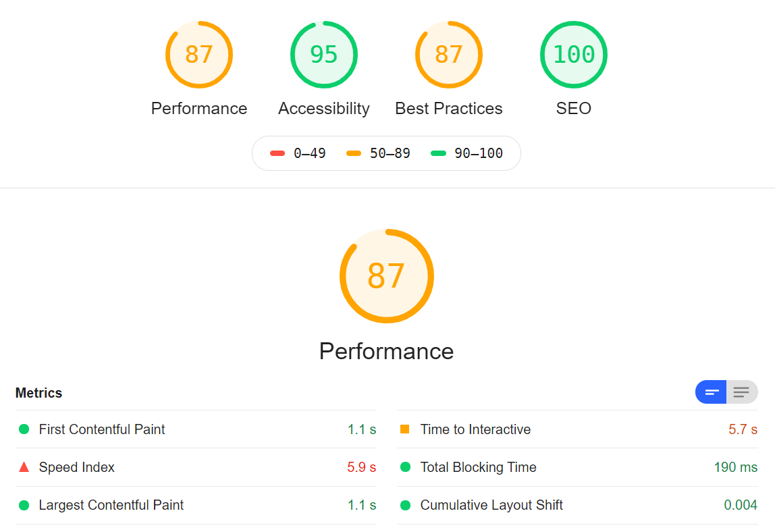775x532 pixels.
Task: Jump to the Best Practices category label
Action: pyautogui.click(x=449, y=109)
